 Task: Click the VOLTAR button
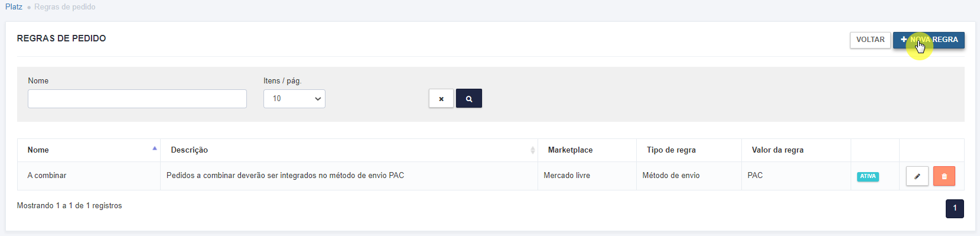point(870,40)
